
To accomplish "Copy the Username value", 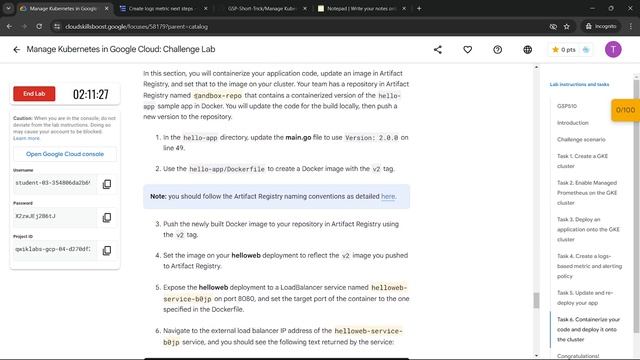I will [x=107, y=184].
